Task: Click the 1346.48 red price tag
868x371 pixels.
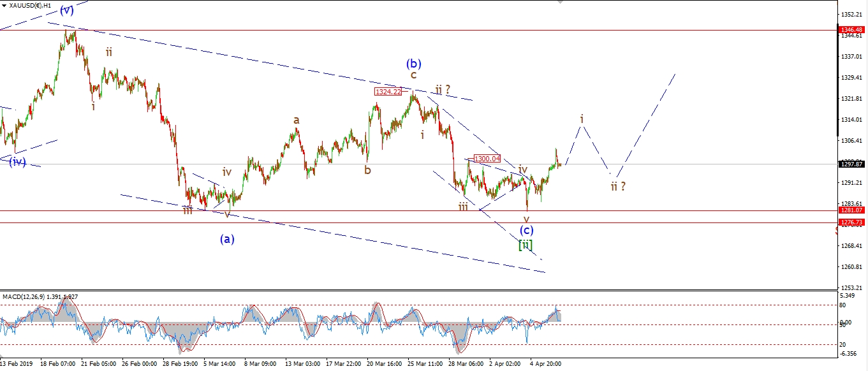Action: click(x=853, y=29)
